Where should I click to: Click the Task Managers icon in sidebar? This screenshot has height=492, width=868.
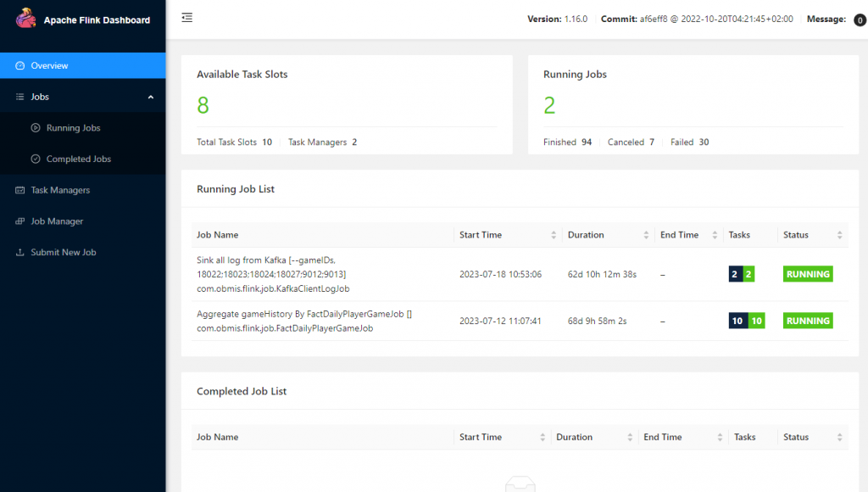click(20, 191)
